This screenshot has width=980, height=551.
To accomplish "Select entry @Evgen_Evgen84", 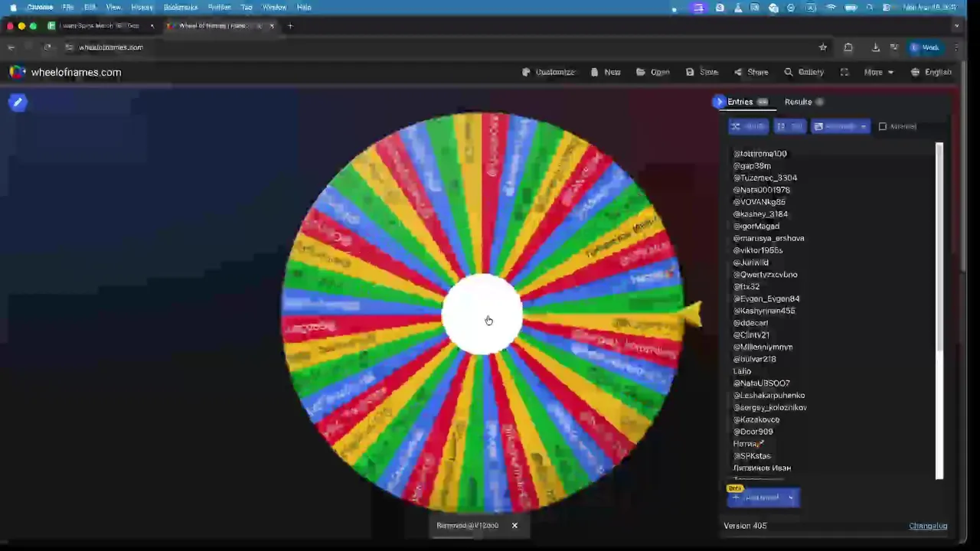I will [x=766, y=299].
